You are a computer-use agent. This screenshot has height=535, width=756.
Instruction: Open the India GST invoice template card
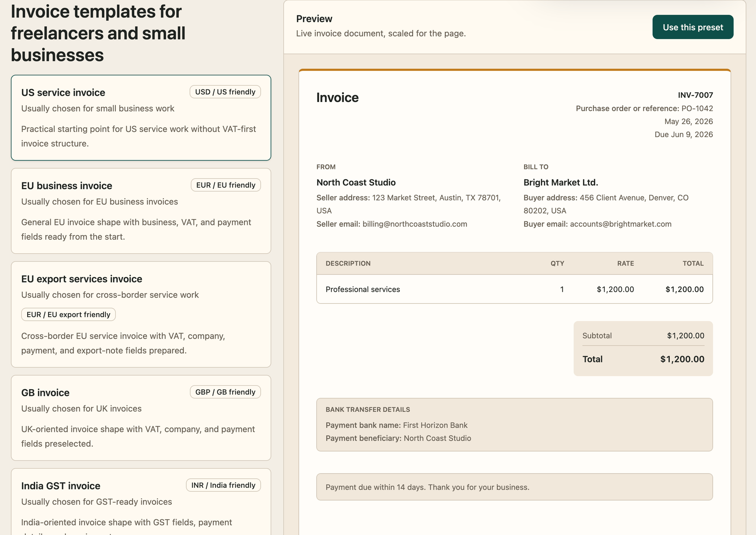141,502
